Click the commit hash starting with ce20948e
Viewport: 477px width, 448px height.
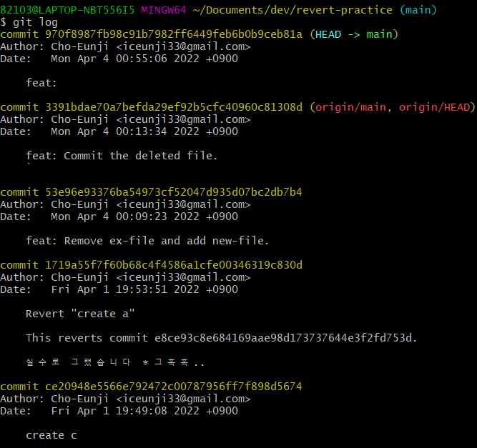click(170, 387)
